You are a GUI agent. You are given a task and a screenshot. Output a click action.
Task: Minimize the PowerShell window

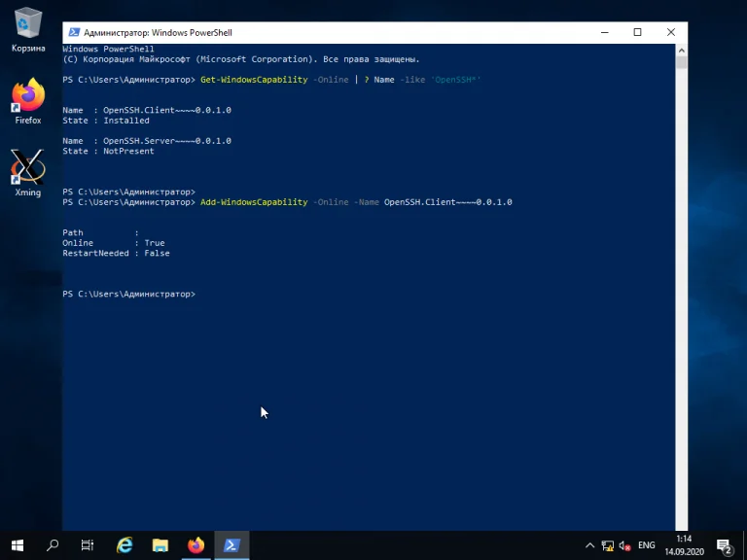(605, 32)
